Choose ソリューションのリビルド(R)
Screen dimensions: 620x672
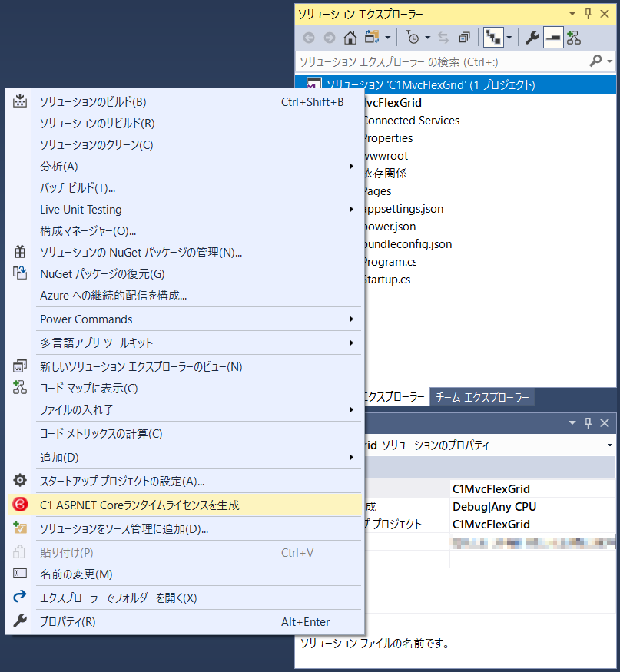184,124
